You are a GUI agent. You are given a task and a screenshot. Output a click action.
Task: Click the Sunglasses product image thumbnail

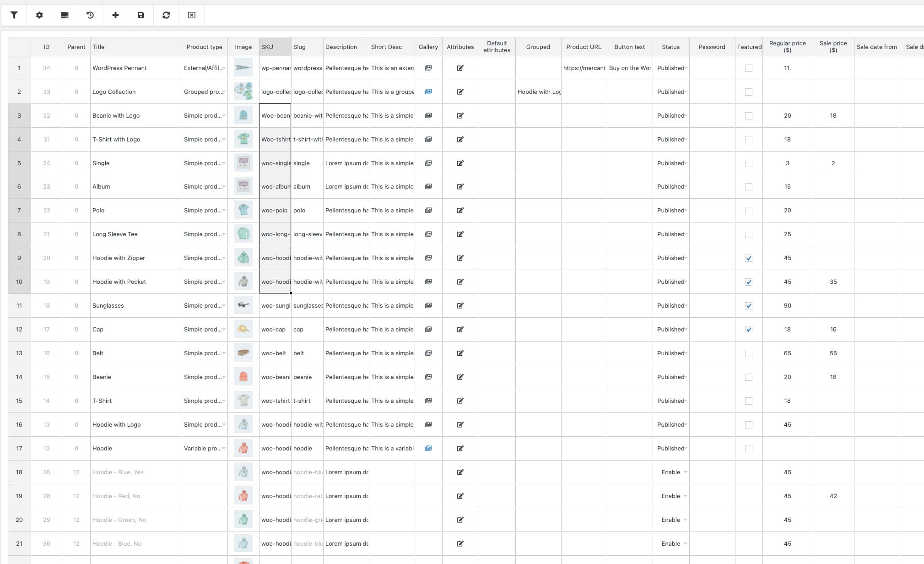point(243,305)
